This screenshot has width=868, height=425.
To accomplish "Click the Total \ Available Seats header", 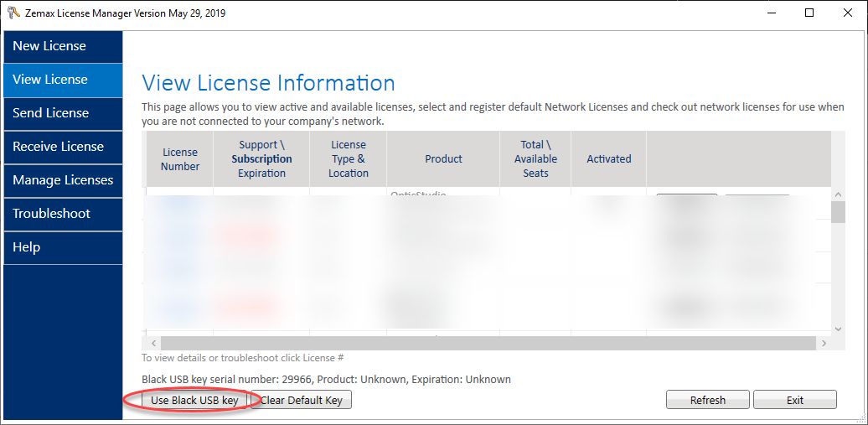I will click(535, 159).
